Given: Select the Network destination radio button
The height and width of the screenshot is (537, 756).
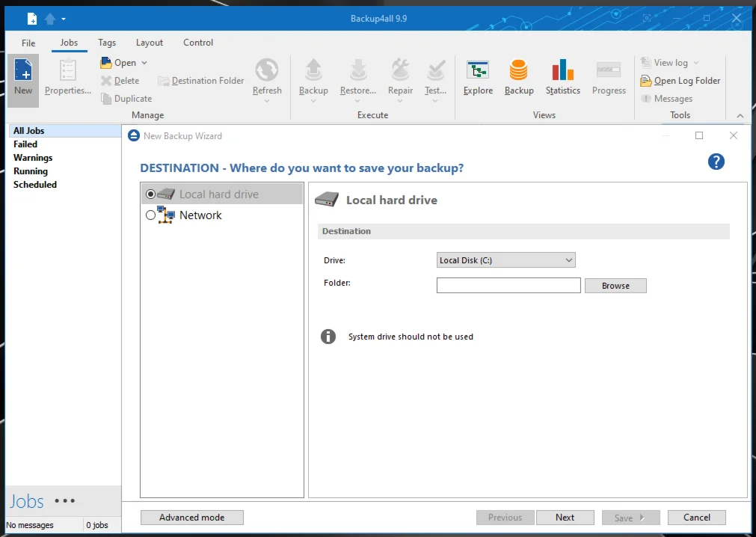Looking at the screenshot, I should 151,215.
